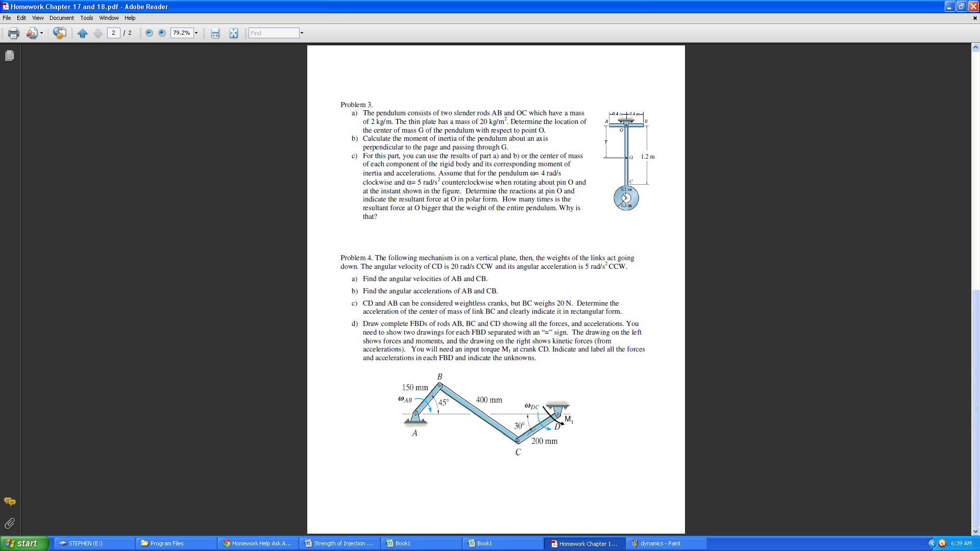This screenshot has width=980, height=551.
Task: Click the attachment panel icon on left sidebar
Action: 9,523
